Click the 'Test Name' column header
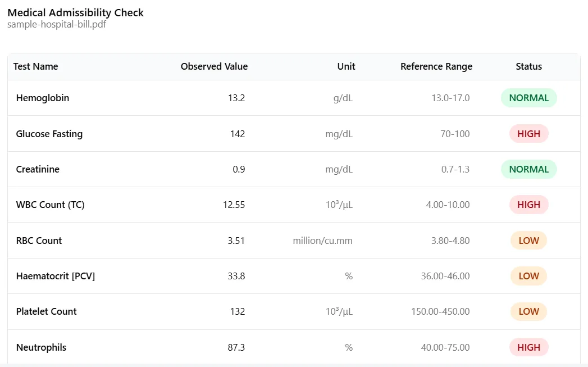This screenshot has width=588, height=367. [35, 66]
